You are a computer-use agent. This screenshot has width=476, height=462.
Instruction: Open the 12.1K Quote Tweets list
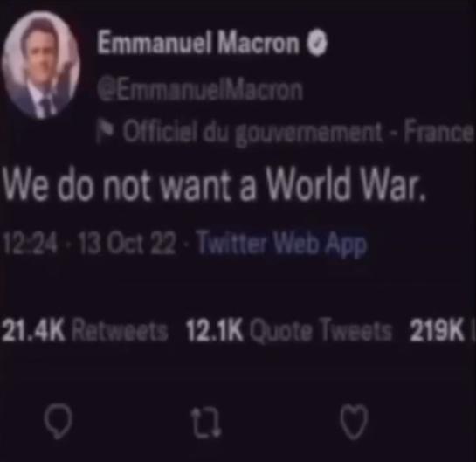[x=289, y=330]
